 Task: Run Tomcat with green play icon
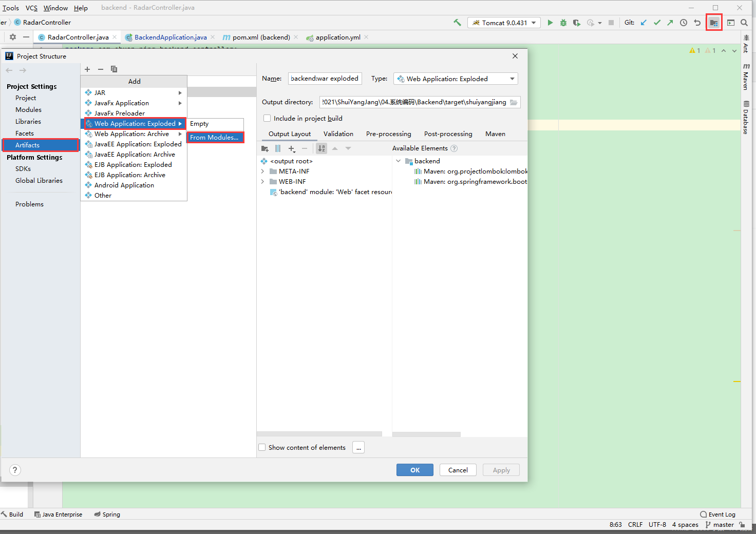[550, 23]
